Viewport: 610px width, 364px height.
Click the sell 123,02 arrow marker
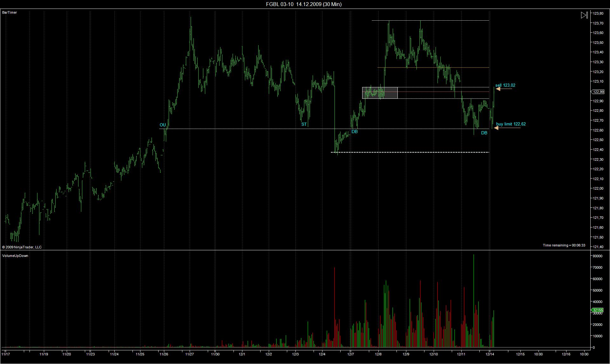[498, 89]
